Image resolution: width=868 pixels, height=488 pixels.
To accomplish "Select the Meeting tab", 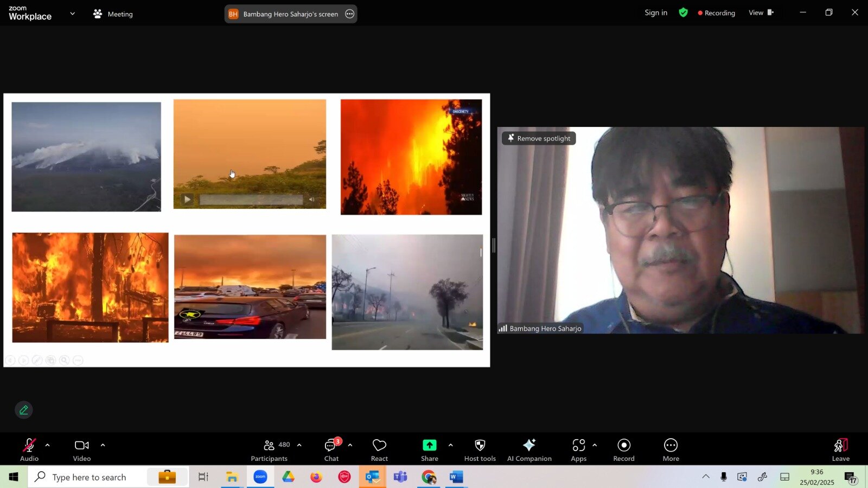I will tap(113, 14).
